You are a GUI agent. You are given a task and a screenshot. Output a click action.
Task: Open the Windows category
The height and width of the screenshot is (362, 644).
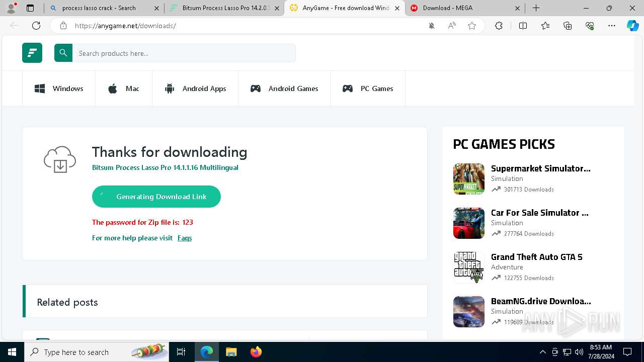(59, 88)
